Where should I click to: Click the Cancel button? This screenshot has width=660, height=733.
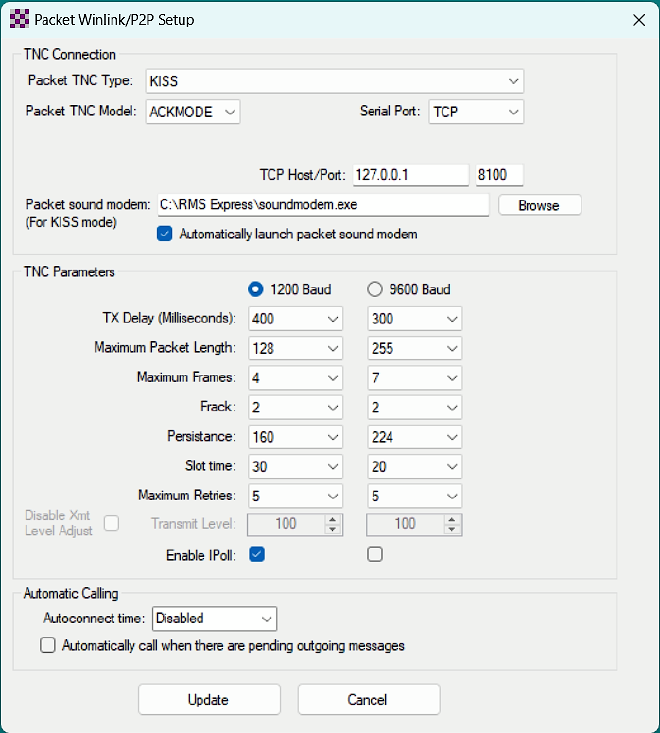(369, 699)
